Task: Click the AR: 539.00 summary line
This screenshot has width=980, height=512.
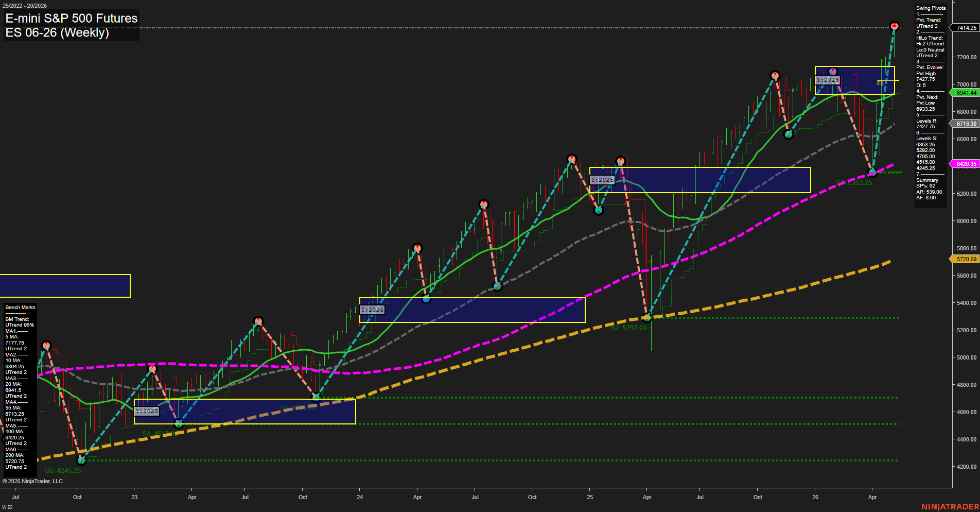Action: (929, 192)
